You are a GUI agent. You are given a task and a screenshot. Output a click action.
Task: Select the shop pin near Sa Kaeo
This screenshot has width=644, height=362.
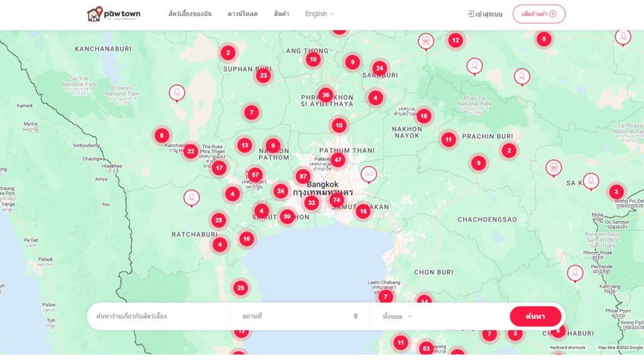coord(553,168)
